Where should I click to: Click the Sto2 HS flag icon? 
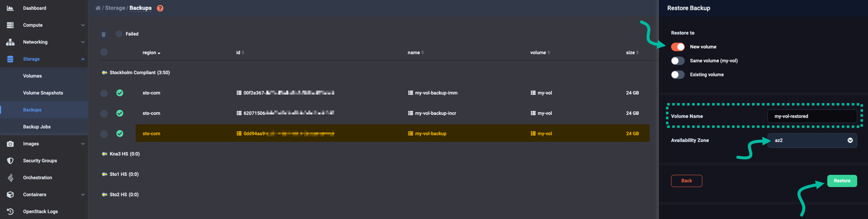point(105,195)
